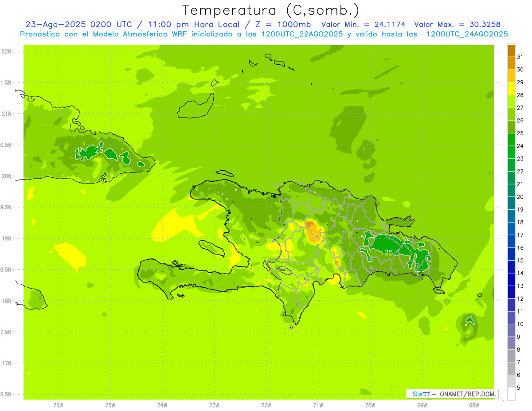Pick the orange swatch between 30 and 31

pyautogui.click(x=511, y=63)
